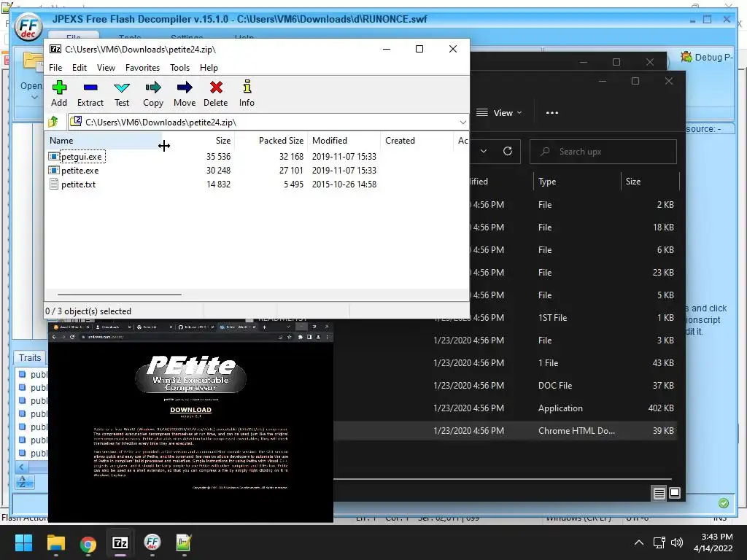Click left arrow of Traits list scrollbar
This screenshot has width=747, height=560.
click(x=21, y=467)
